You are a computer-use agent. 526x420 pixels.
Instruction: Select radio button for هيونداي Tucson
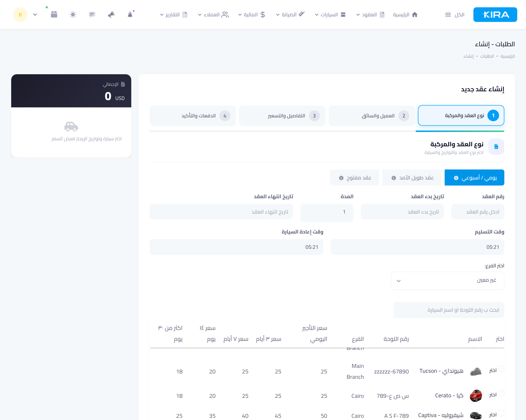coord(501,368)
